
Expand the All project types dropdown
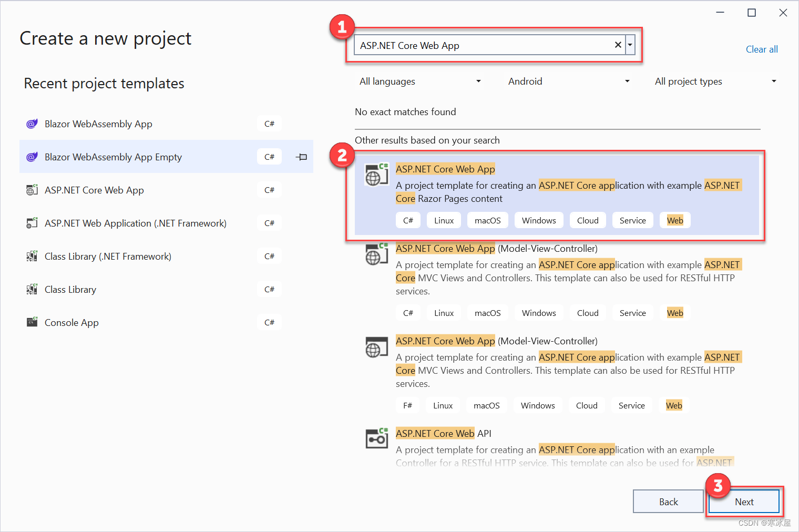pos(715,81)
